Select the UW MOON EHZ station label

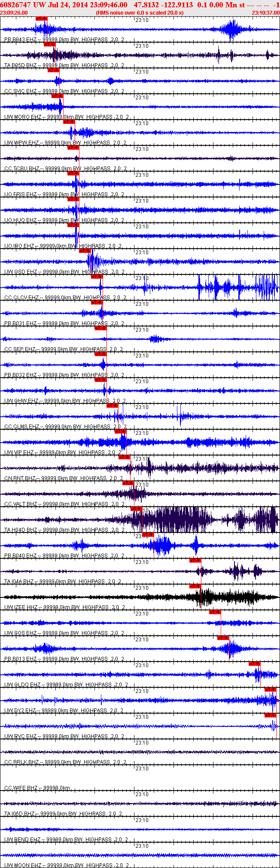point(67,865)
